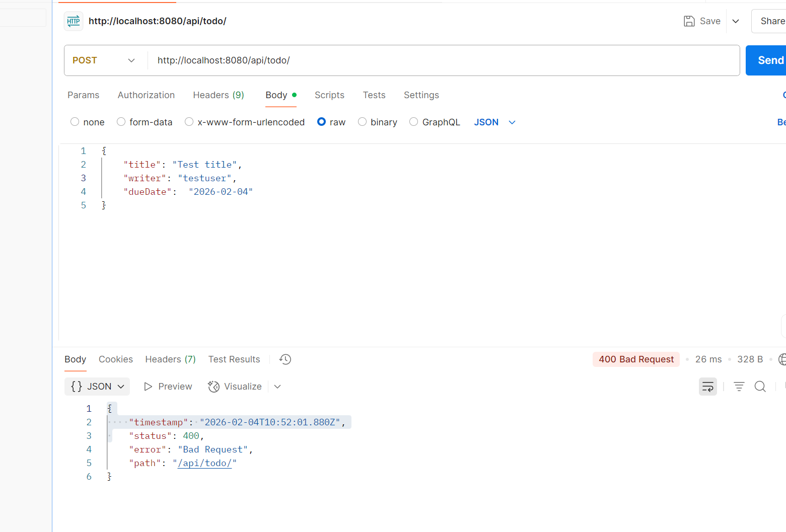Screen dimensions: 786x532
Task: Follow the /api/todo/ path link
Action: point(204,463)
